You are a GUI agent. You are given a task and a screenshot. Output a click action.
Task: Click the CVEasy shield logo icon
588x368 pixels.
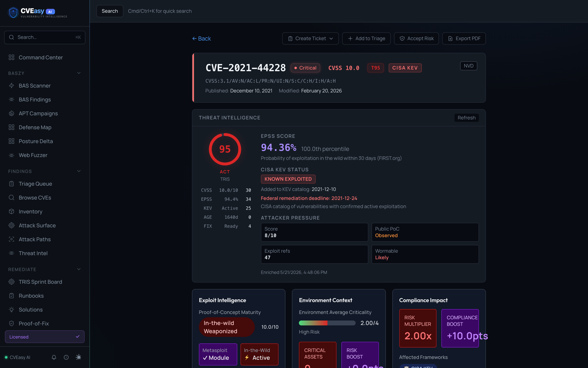click(13, 12)
